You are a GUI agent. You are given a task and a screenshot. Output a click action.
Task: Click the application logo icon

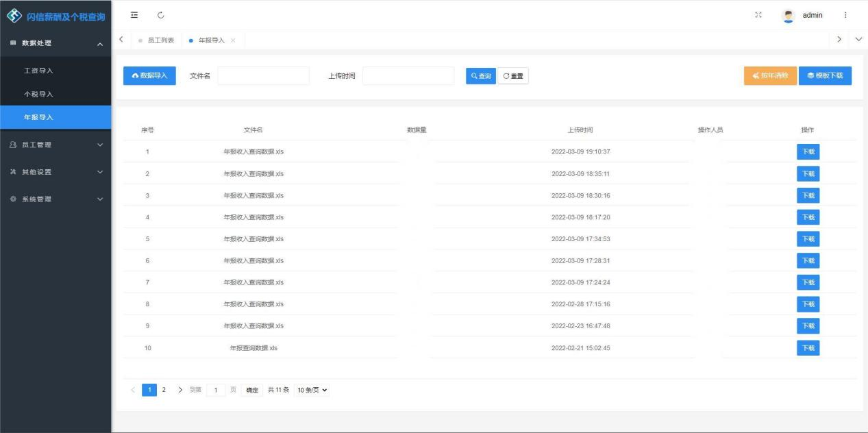(14, 16)
